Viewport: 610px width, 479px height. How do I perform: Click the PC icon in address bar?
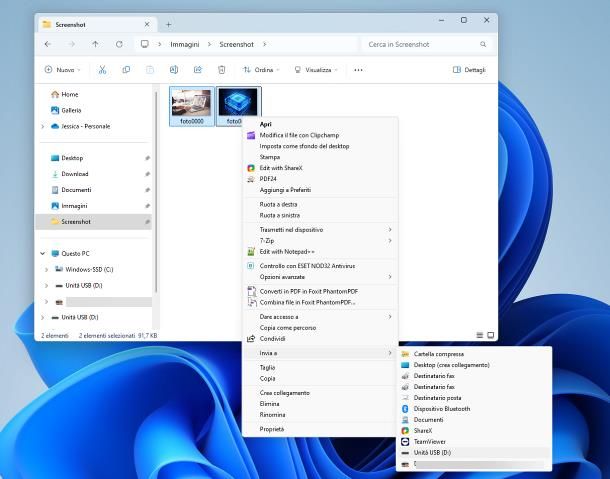pyautogui.click(x=145, y=44)
